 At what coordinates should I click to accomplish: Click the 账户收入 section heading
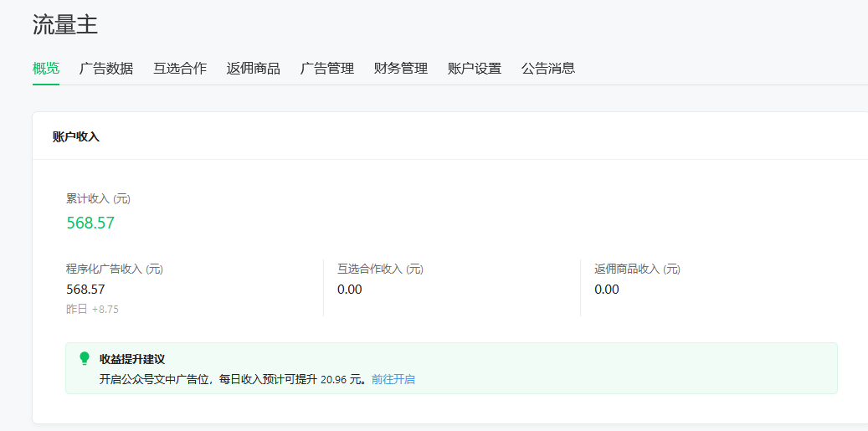(x=76, y=136)
